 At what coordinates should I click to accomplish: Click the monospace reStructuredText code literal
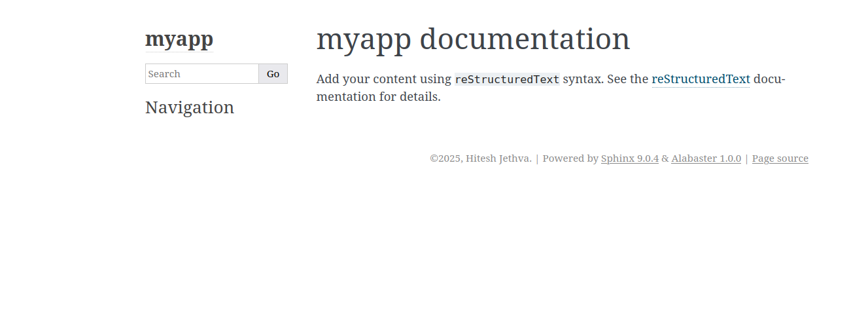(507, 79)
